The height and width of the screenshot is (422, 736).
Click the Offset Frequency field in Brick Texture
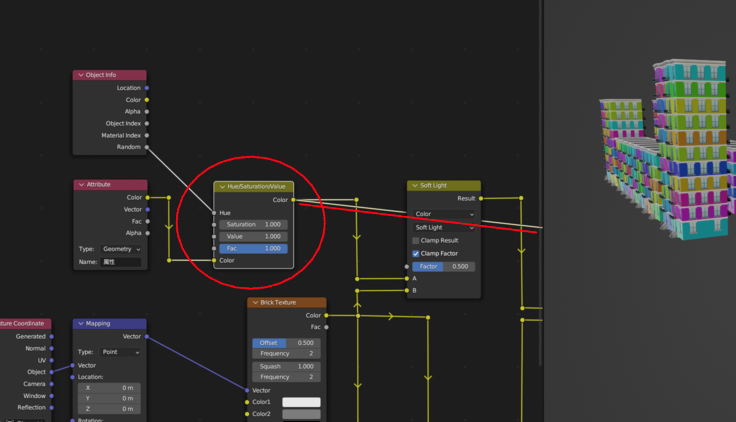click(286, 354)
